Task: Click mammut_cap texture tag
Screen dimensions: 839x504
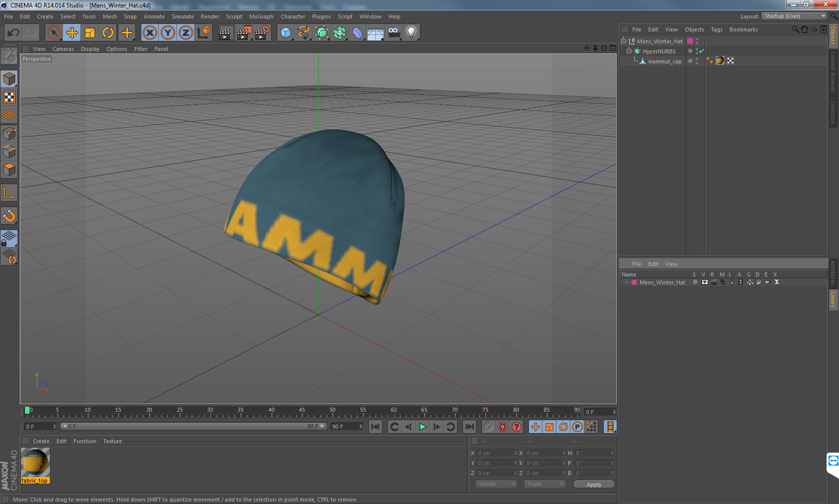Action: [x=720, y=61]
